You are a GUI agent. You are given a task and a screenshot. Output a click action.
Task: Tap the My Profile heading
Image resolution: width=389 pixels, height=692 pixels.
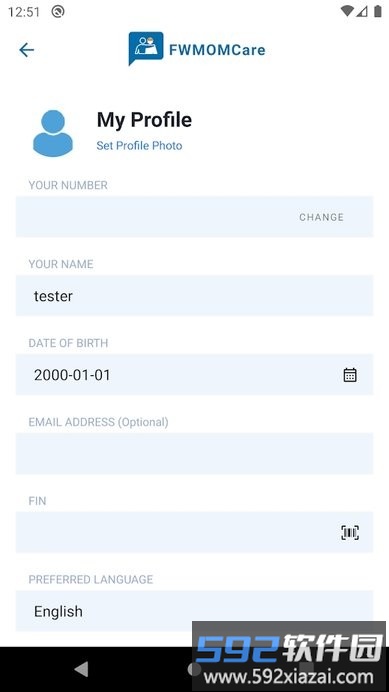tap(144, 120)
